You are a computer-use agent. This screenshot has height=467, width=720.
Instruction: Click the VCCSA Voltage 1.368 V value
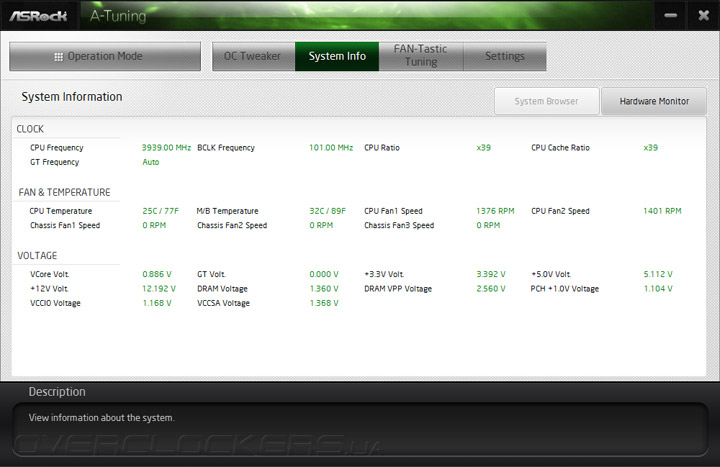(324, 303)
